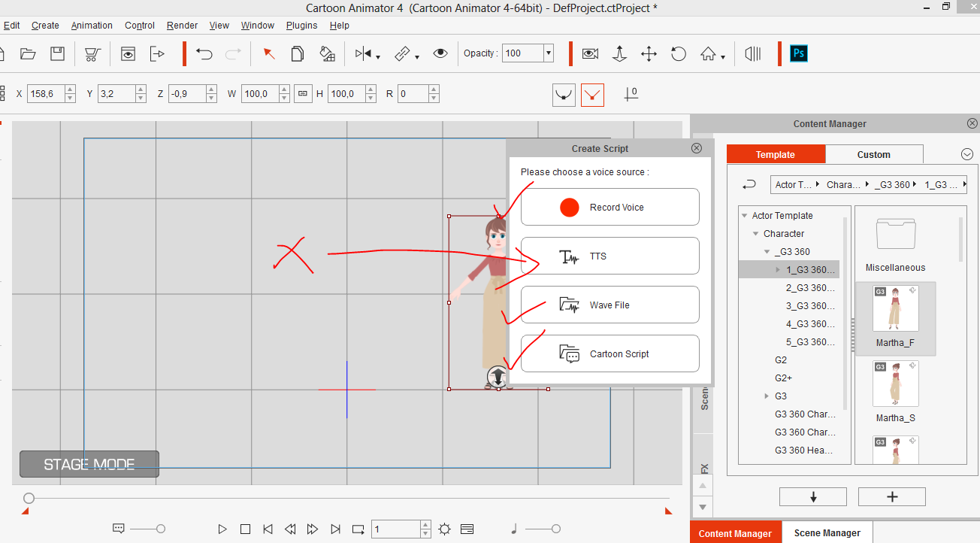This screenshot has height=543, width=980.
Task: Click the camera record icon
Action: click(590, 53)
